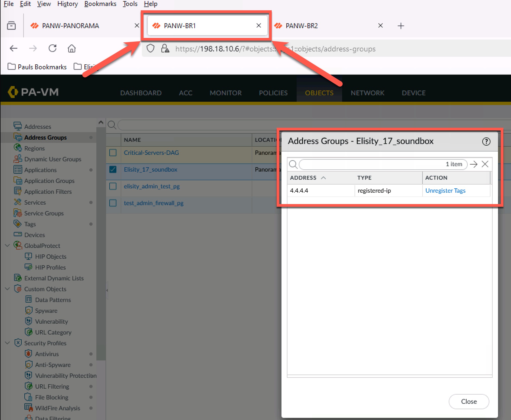The width and height of the screenshot is (511, 420).
Task: Click the lock warning site info icon
Action: [x=165, y=48]
